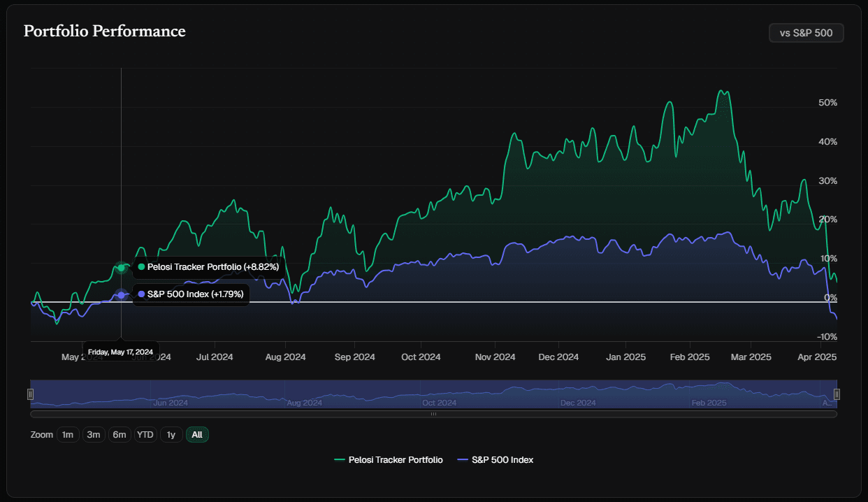Click the Friday, May 17, 2024 date label
This screenshot has width=868, height=502.
(121, 352)
